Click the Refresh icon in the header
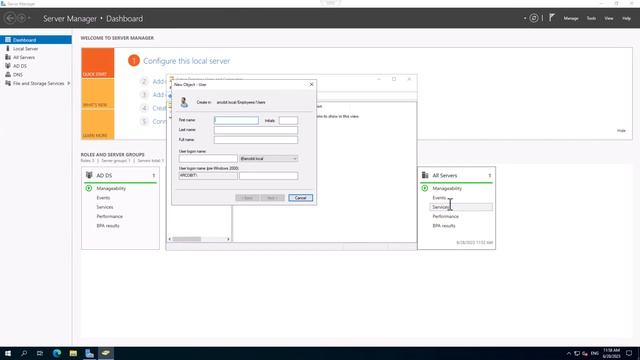The width and height of the screenshot is (640, 360). point(533,18)
